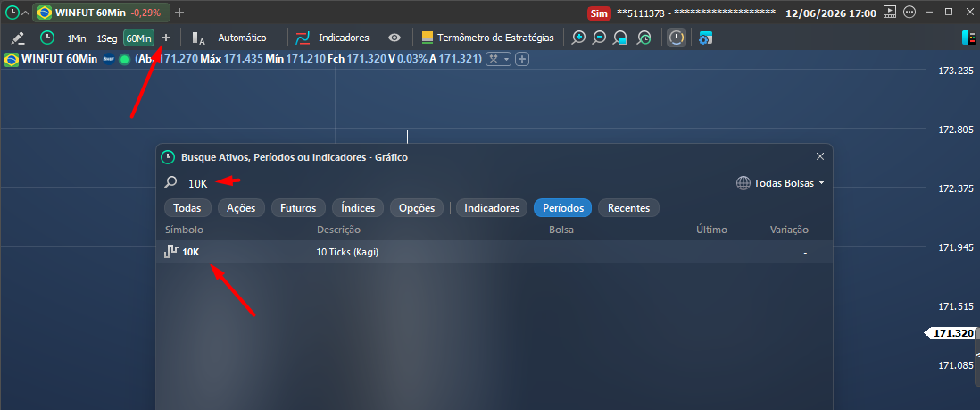Click the globe icon beside Todas Bolsas
This screenshot has height=410, width=980.
(x=743, y=183)
